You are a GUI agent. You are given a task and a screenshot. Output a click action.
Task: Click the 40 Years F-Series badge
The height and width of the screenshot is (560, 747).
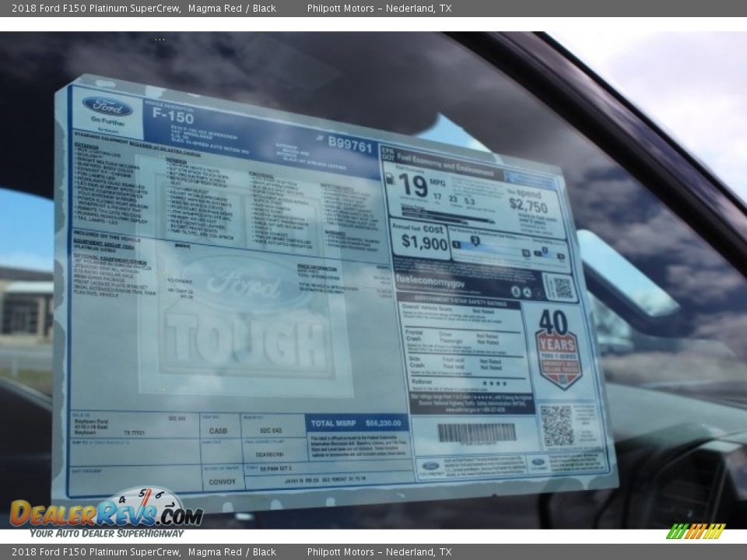click(x=558, y=348)
